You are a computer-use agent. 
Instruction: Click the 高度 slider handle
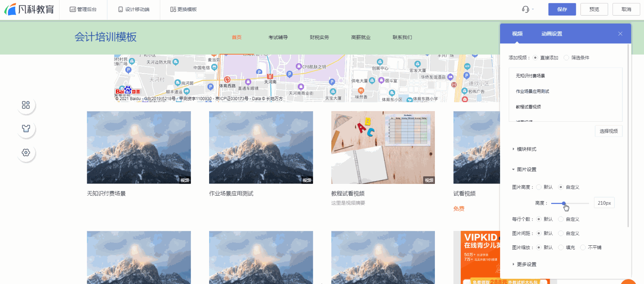pos(564,204)
